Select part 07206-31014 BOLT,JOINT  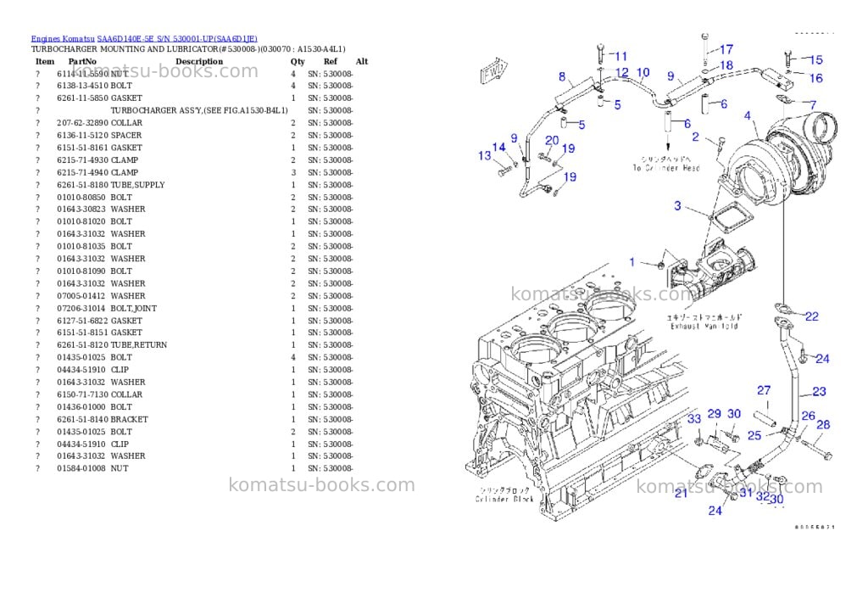106,309
